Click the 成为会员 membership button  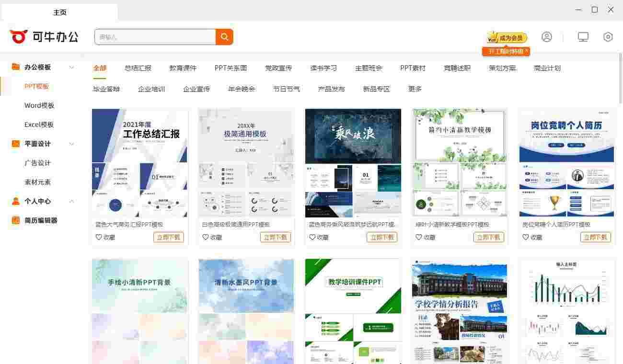pos(507,37)
